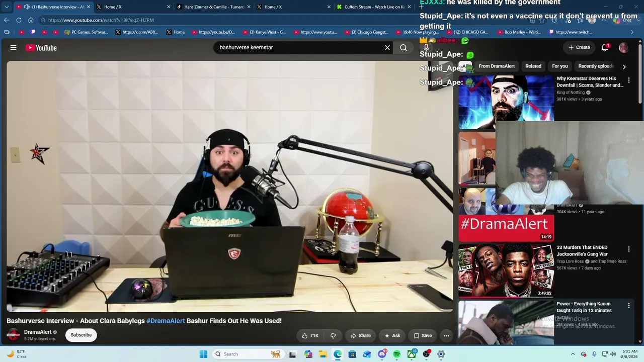The width and height of the screenshot is (644, 362).
Task: Open 33 Murders That ENDED video title
Action: click(583, 251)
